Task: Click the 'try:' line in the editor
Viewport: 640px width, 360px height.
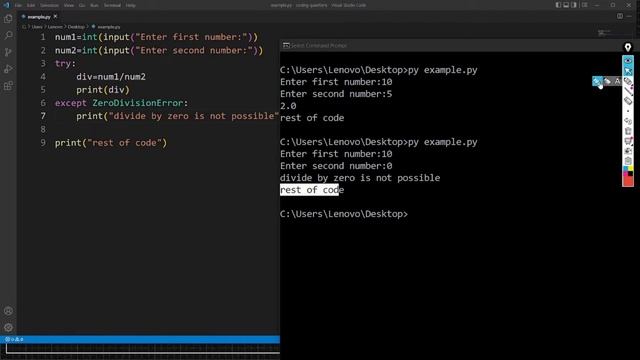Action: pos(65,64)
